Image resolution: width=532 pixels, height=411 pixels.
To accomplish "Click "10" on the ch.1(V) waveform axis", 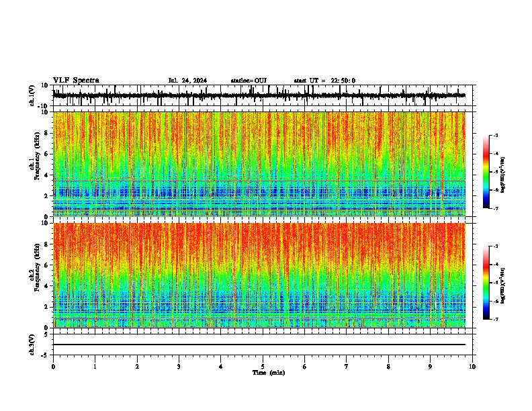I will point(45,85).
